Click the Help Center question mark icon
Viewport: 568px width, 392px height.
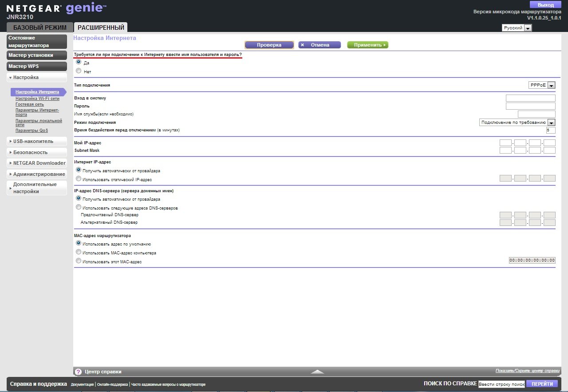pos(78,372)
